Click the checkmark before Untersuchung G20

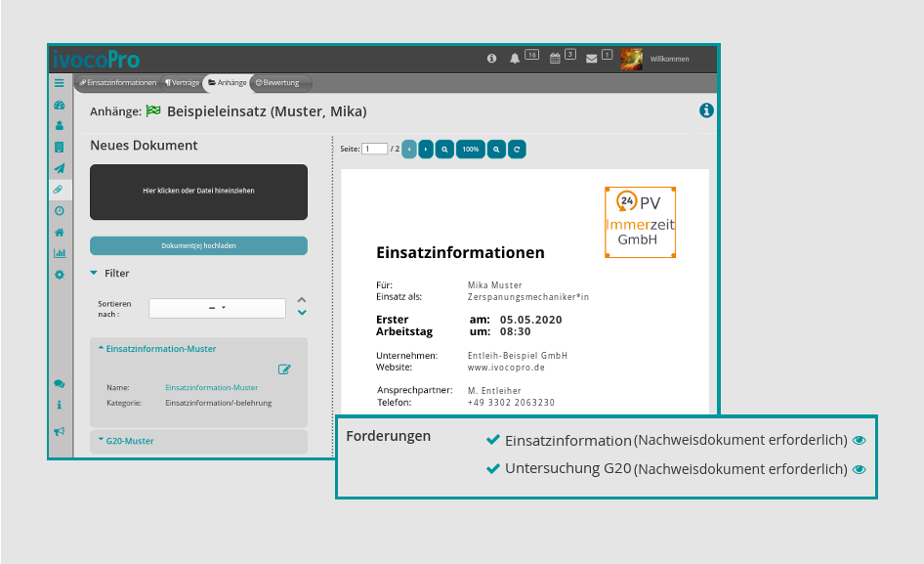[493, 468]
